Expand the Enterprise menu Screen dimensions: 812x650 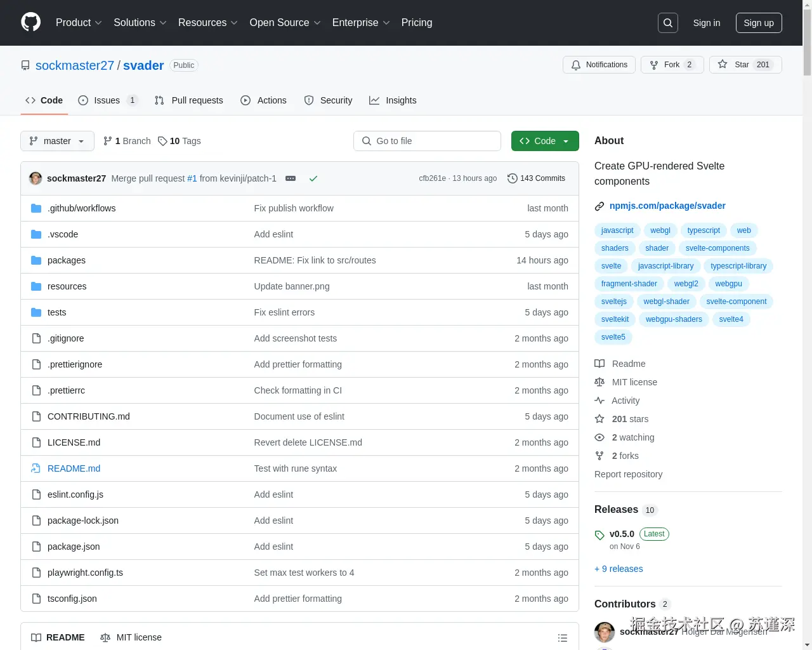click(x=361, y=23)
